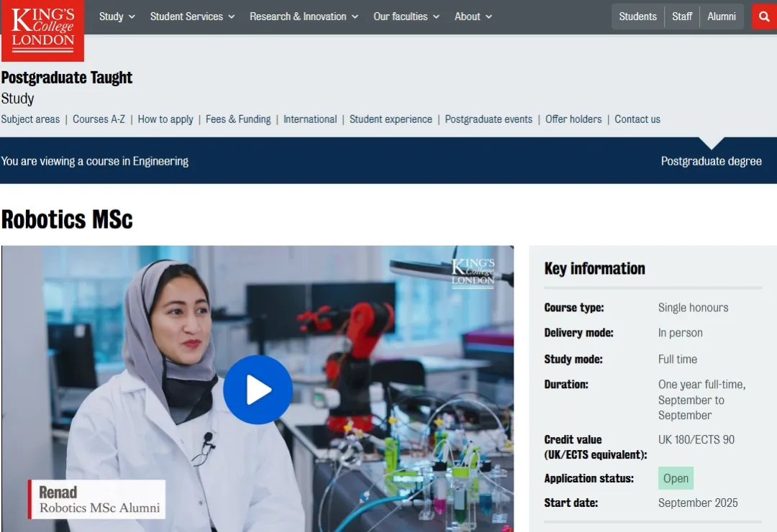The width and height of the screenshot is (777, 532).
Task: Open the Research & Innovation dropdown
Action: [x=304, y=17]
